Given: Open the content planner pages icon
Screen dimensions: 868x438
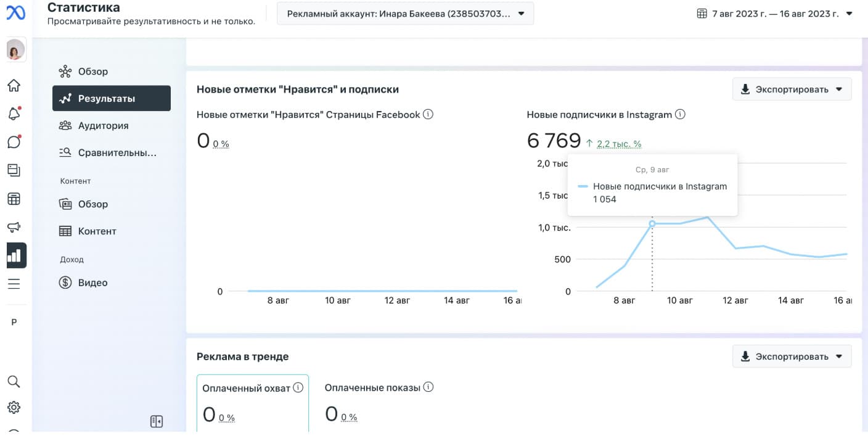Looking at the screenshot, I should pyautogui.click(x=14, y=170).
